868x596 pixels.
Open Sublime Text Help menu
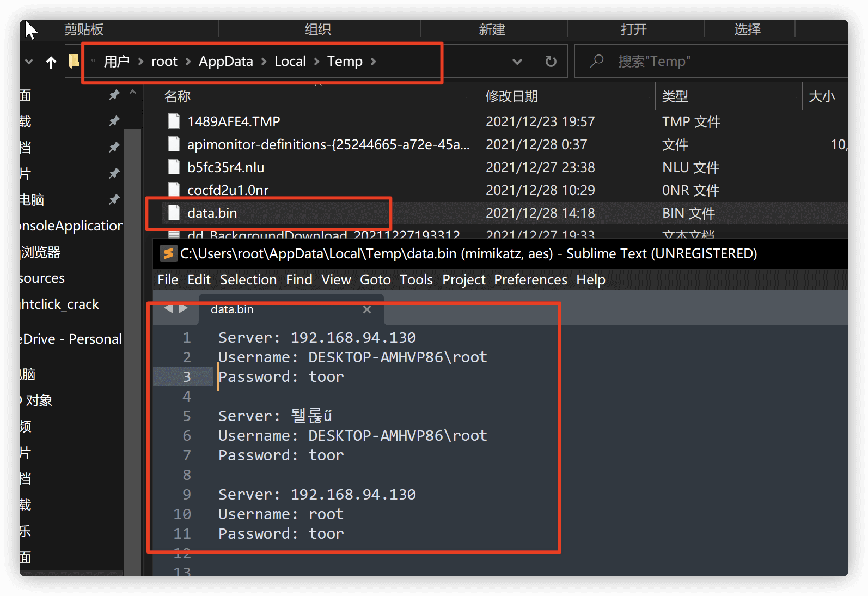pos(591,279)
